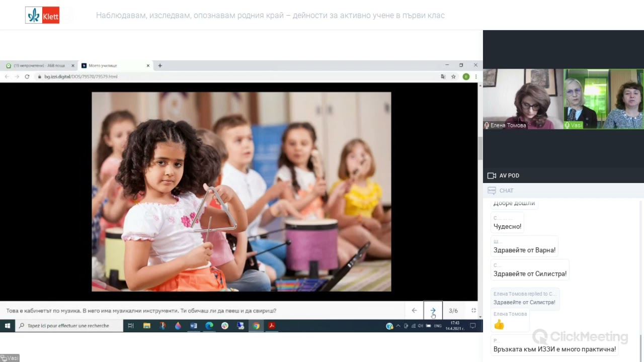Viewport: 644px width, 362px height.
Task: Open a new Chrome tab with plus
Action: (160, 65)
